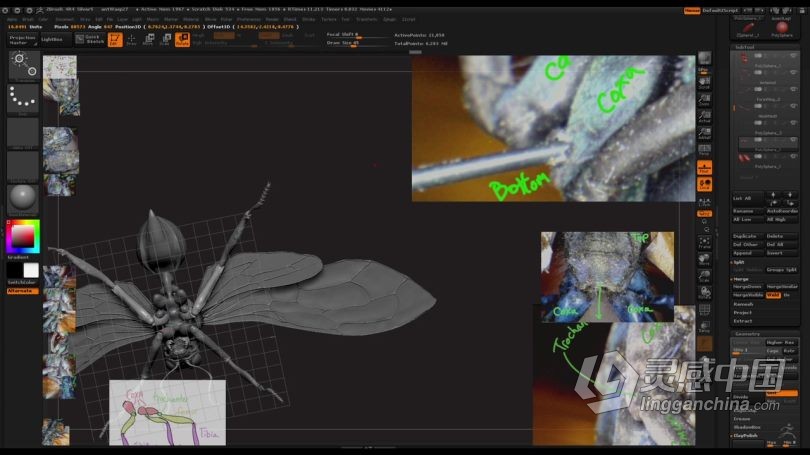Click the BPR render icon
This screenshot has width=810, height=455.
[x=704, y=60]
